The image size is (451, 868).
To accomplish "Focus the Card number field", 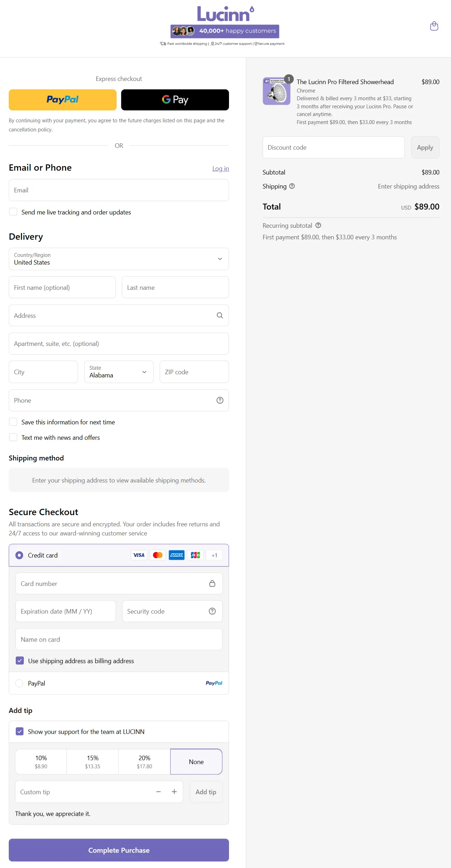I will tap(119, 583).
